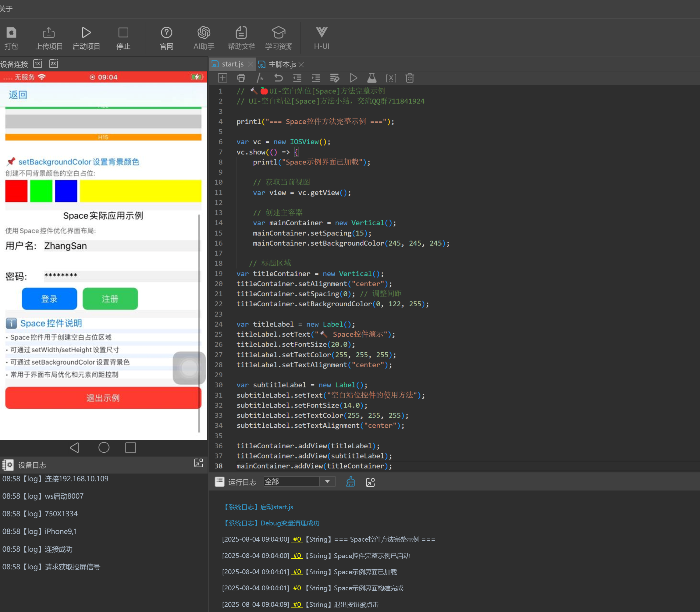This screenshot has height=612, width=700.
Task: Click the 打包 package icon
Action: (x=11, y=33)
